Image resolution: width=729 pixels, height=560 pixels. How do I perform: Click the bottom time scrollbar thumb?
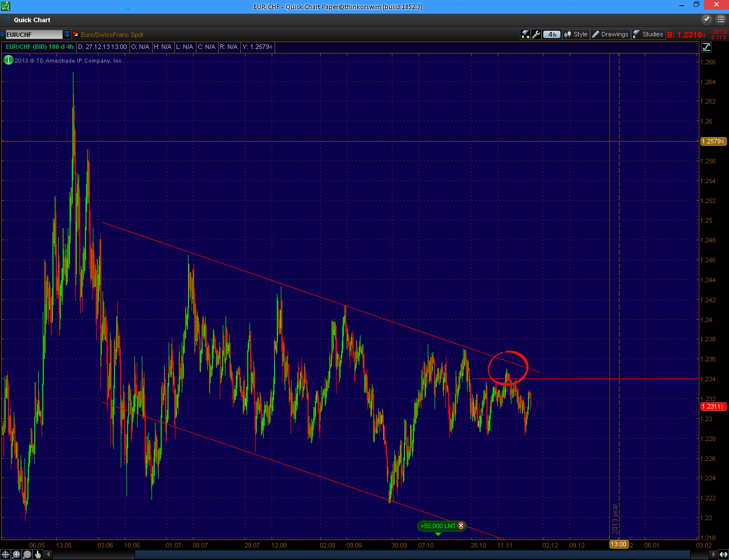(x=413, y=554)
